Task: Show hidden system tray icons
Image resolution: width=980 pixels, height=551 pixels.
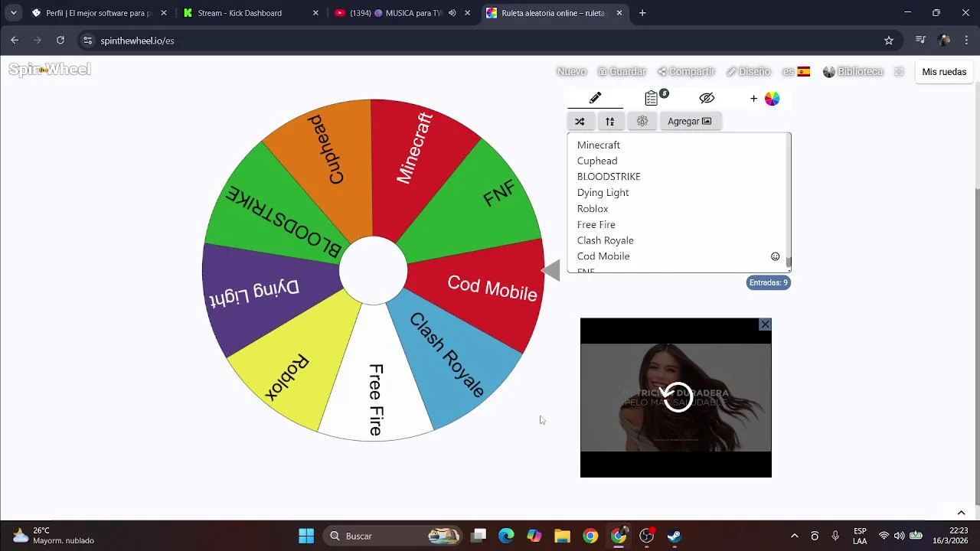Action: [794, 536]
